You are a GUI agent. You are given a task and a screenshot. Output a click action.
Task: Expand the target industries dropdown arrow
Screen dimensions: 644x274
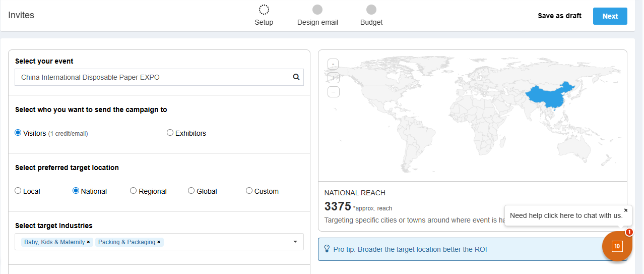[295, 242]
